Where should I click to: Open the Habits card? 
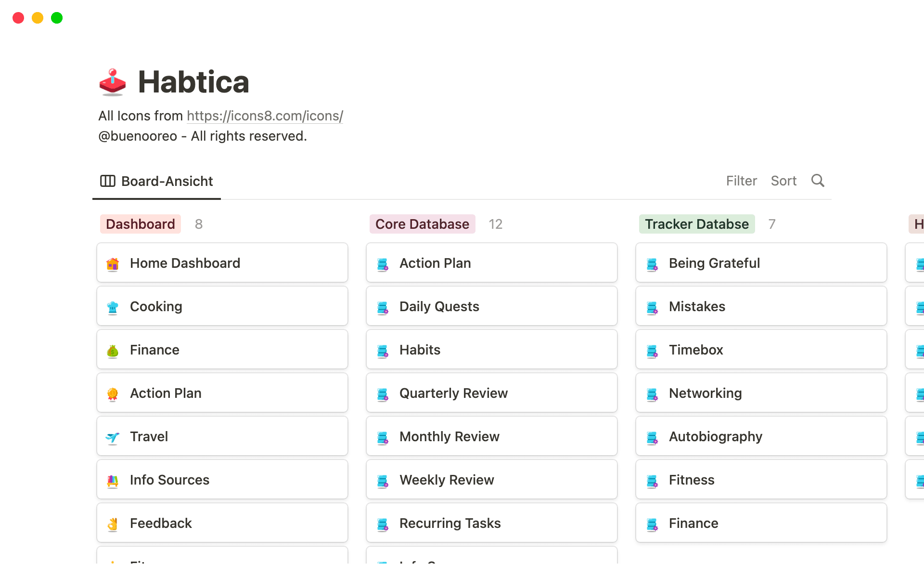[x=420, y=350]
